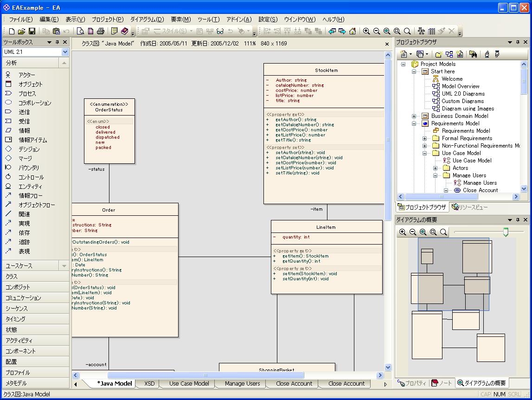
Task: Click the binoculars search icon in Project Browser
Action: pyautogui.click(x=473, y=54)
